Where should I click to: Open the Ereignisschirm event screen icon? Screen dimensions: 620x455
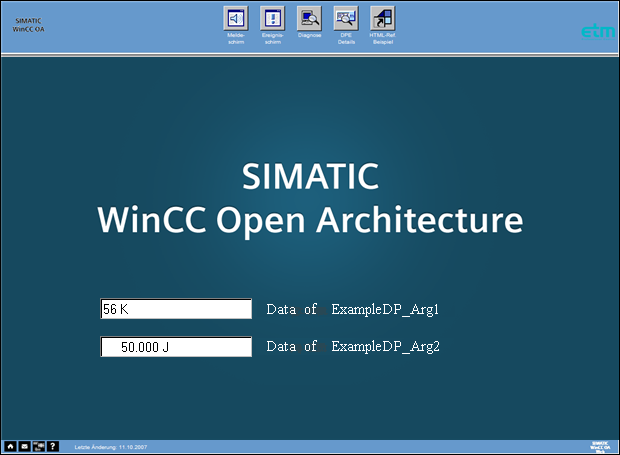(272, 18)
